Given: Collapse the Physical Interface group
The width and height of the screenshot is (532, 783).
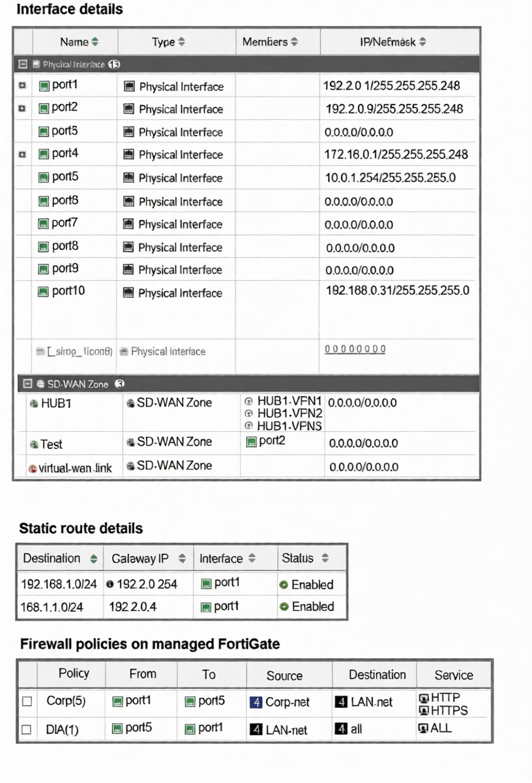Looking at the screenshot, I should pyautogui.click(x=23, y=65).
